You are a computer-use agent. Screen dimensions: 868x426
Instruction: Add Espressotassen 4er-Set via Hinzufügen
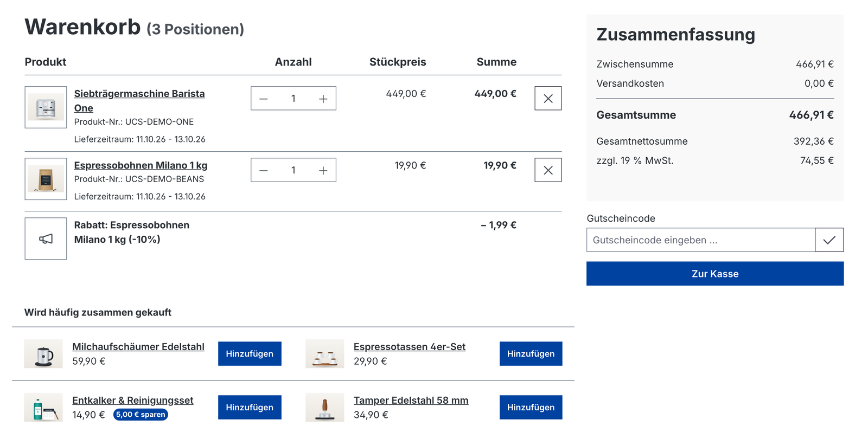pyautogui.click(x=531, y=354)
